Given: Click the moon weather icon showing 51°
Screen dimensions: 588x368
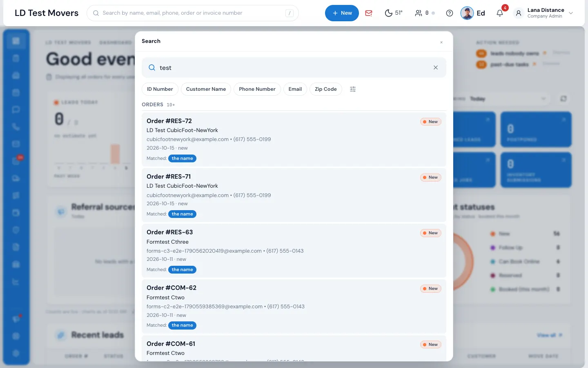Looking at the screenshot, I should pos(389,13).
